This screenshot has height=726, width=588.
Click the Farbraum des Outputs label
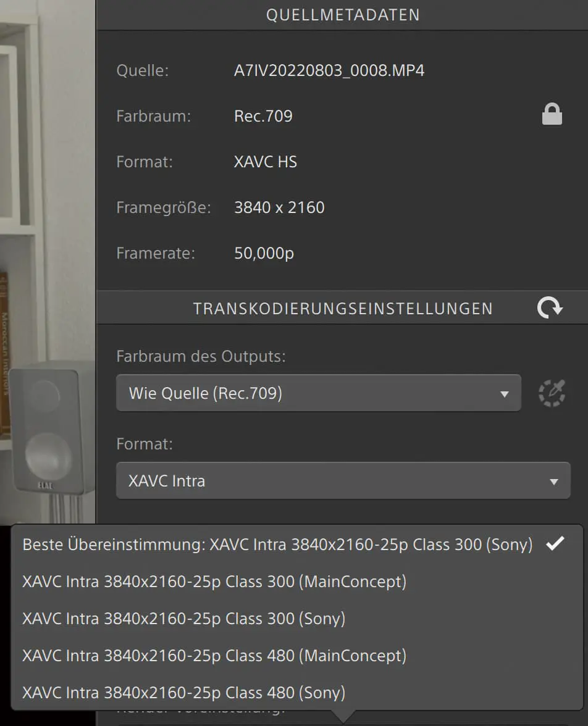pos(201,356)
